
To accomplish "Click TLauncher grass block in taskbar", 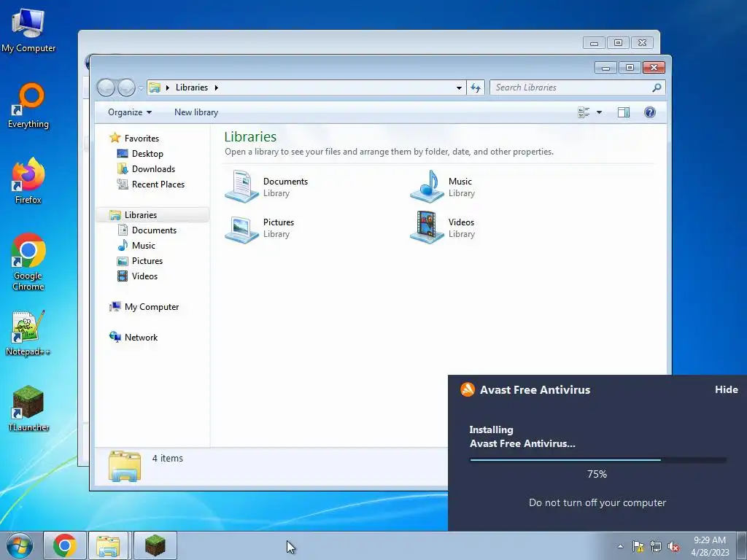I will pyautogui.click(x=155, y=545).
